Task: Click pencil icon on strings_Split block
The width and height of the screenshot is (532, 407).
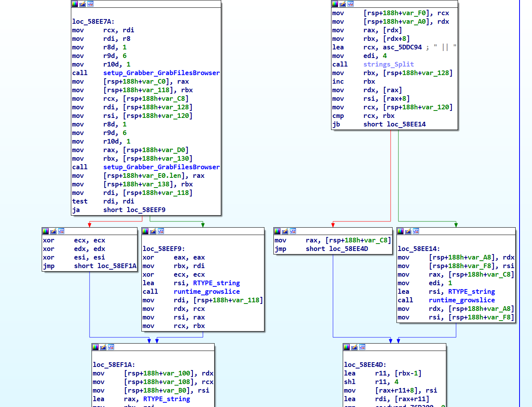Action: pyautogui.click(x=343, y=4)
